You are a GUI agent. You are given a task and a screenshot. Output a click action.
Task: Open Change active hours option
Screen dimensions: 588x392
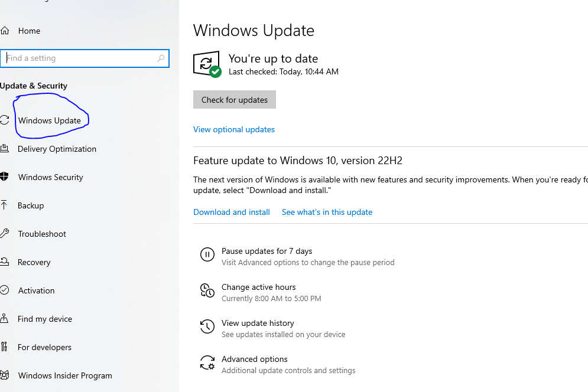click(x=259, y=287)
